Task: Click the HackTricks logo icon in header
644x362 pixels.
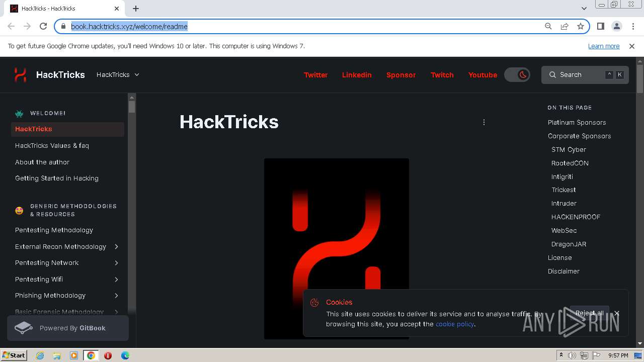Action: (x=20, y=74)
